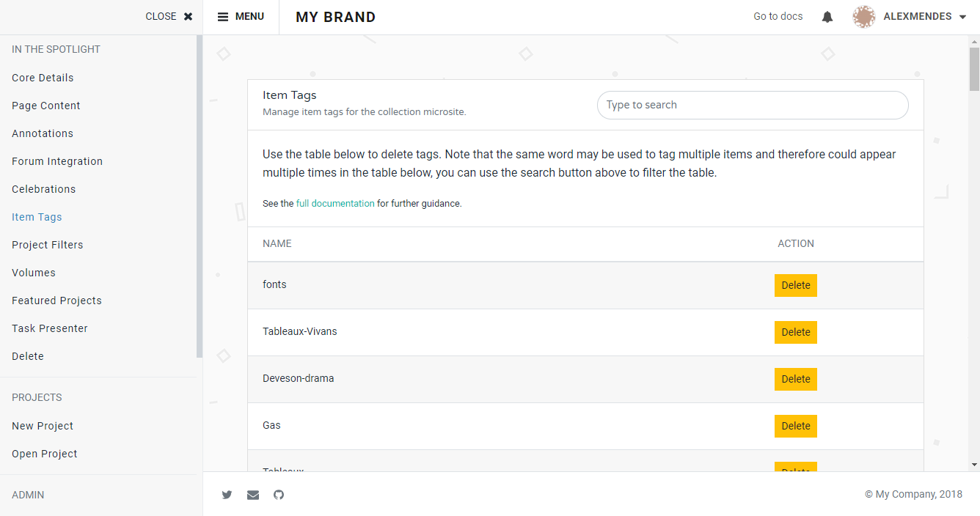The height and width of the screenshot is (516, 980).
Task: Click the Twitter icon in footer
Action: [x=227, y=494]
